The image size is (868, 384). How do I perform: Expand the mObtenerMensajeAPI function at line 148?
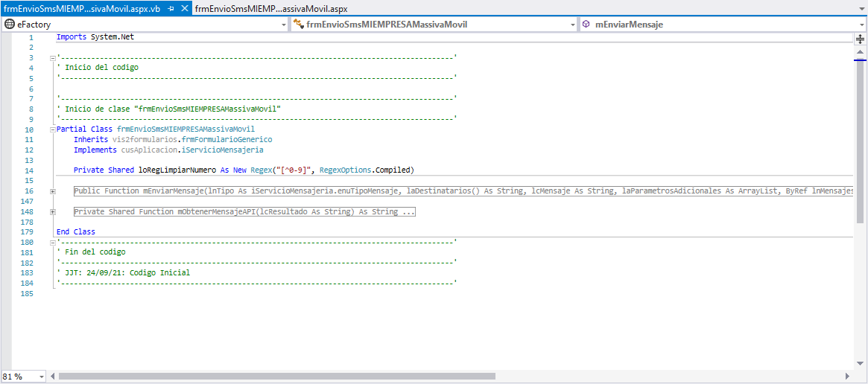tap(53, 212)
